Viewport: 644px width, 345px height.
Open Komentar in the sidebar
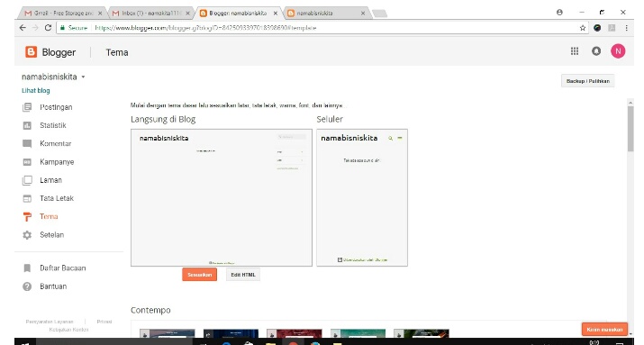pyautogui.click(x=56, y=144)
